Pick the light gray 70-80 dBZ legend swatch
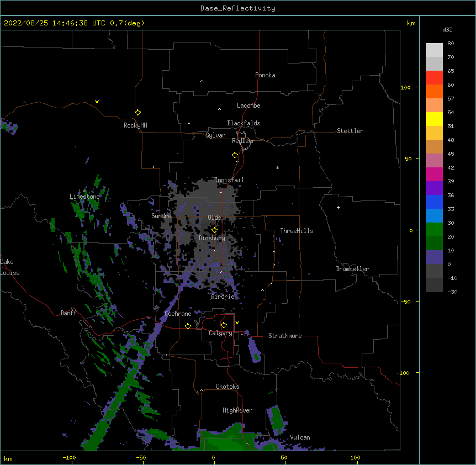476x465 pixels. click(x=434, y=50)
